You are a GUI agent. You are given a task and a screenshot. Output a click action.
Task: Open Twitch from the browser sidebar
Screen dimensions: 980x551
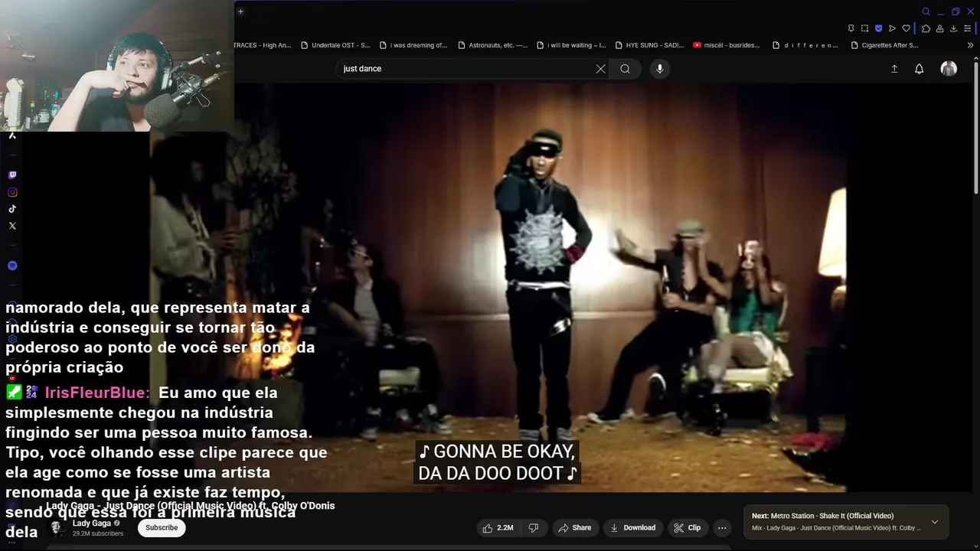click(x=12, y=175)
